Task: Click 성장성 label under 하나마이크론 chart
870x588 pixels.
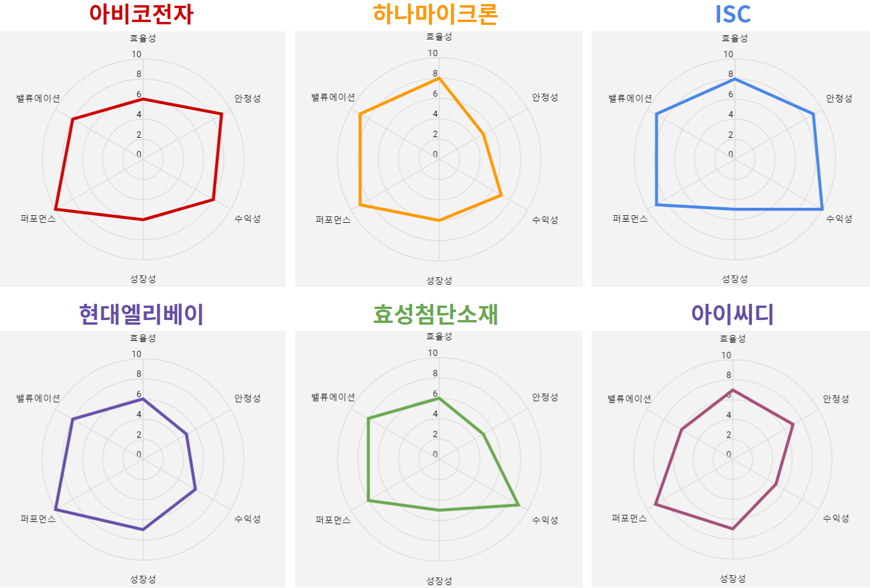Action: pos(439,281)
